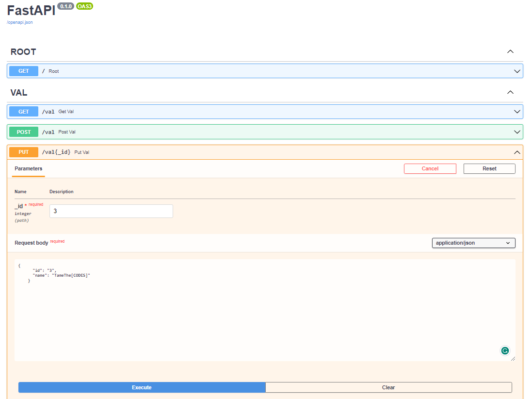Screen dimensions: 532x399
Task: Click the Execute button
Action: (142, 387)
